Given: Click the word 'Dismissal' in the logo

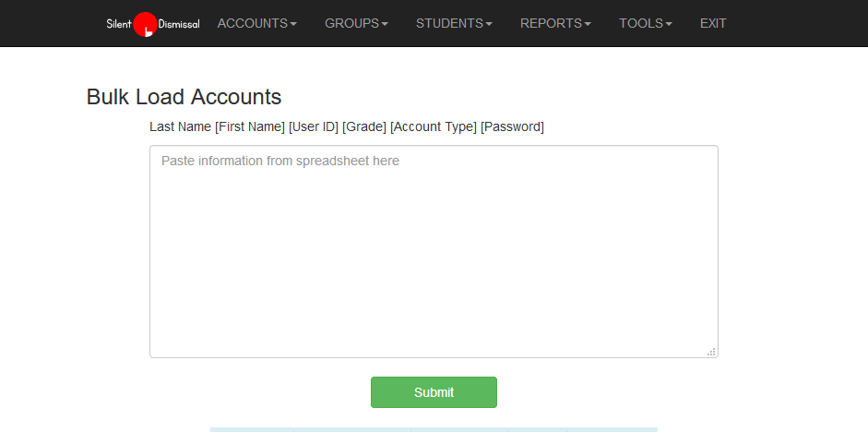Looking at the screenshot, I should click(179, 24).
